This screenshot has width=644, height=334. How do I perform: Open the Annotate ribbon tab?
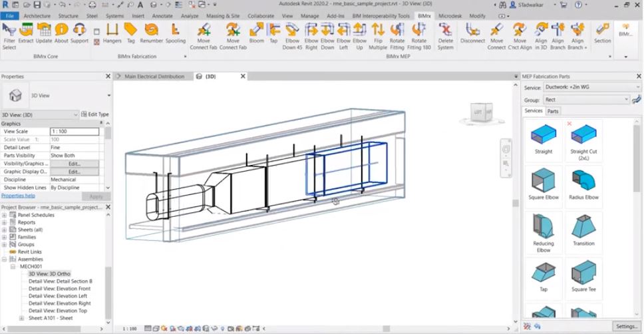pyautogui.click(x=162, y=15)
